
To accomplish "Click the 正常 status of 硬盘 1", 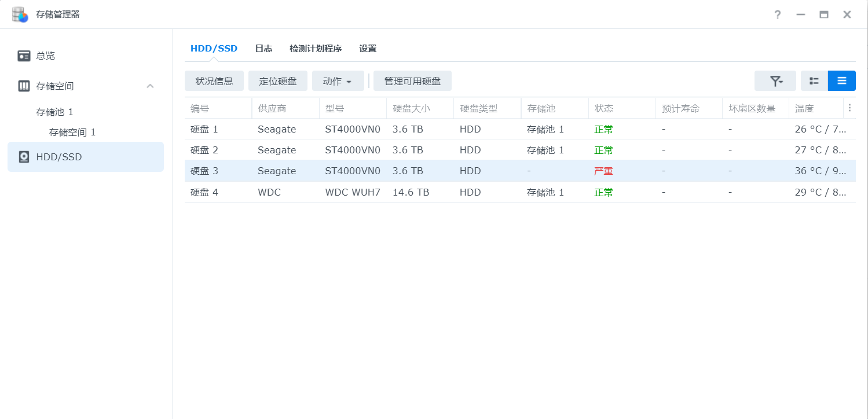I will [x=603, y=129].
